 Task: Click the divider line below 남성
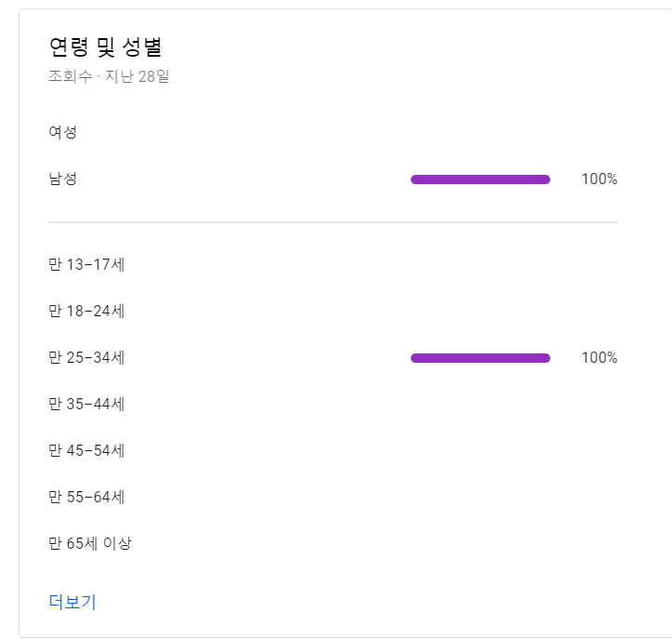pyautogui.click(x=333, y=222)
